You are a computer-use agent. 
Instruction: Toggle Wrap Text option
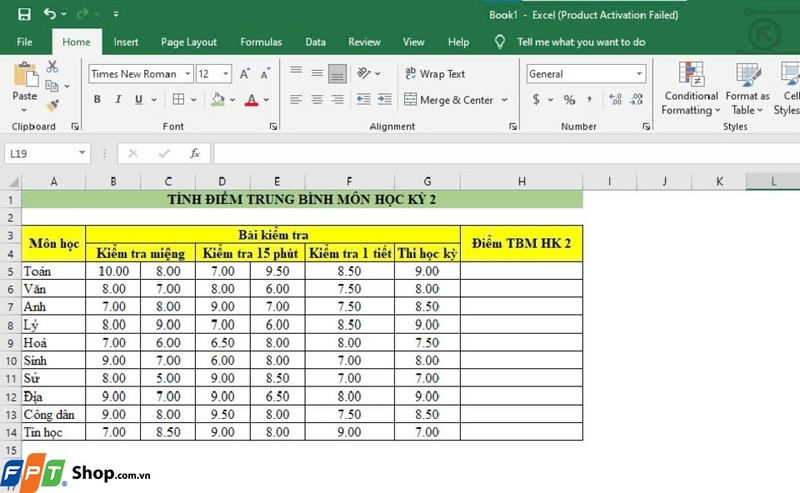point(435,74)
